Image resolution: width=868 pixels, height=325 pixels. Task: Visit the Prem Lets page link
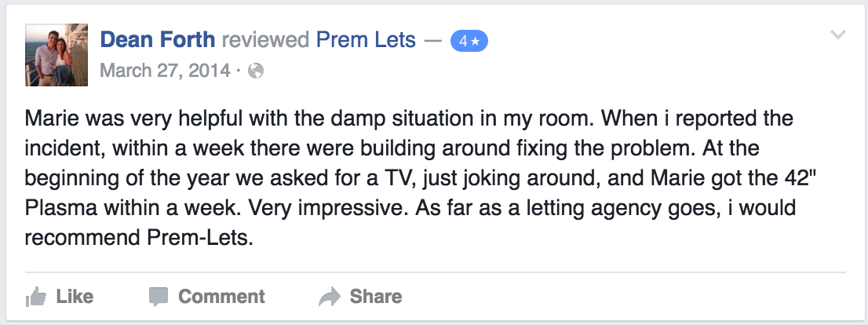366,39
